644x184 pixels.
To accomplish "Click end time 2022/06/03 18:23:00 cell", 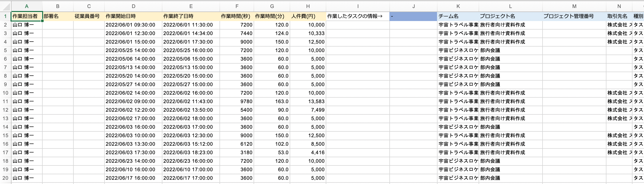I will point(191,152).
